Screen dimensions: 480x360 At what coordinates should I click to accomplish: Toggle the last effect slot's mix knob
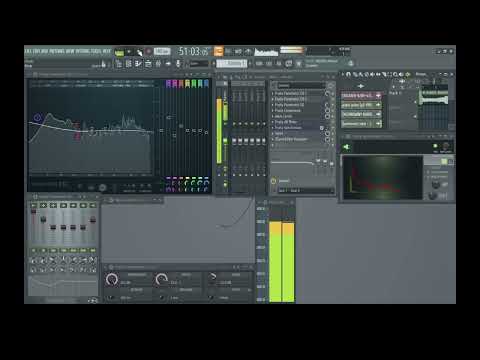click(x=328, y=139)
